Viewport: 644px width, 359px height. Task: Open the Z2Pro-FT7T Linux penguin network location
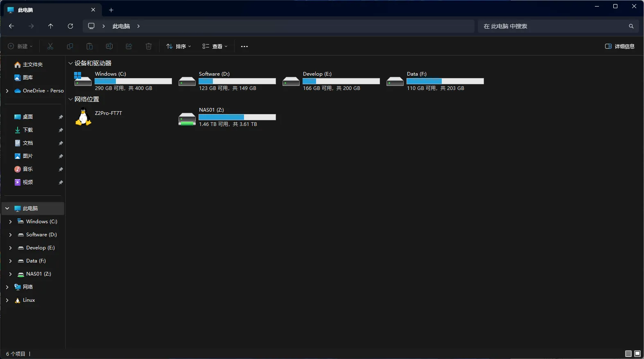click(x=84, y=117)
